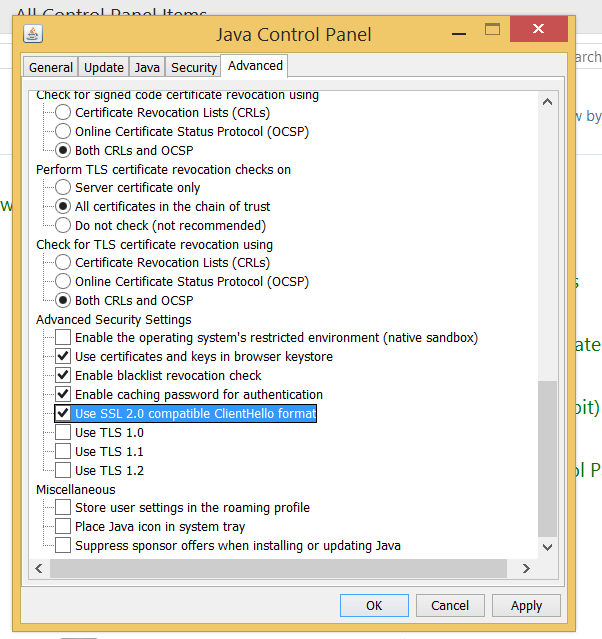Select Server certificate only option

63,187
